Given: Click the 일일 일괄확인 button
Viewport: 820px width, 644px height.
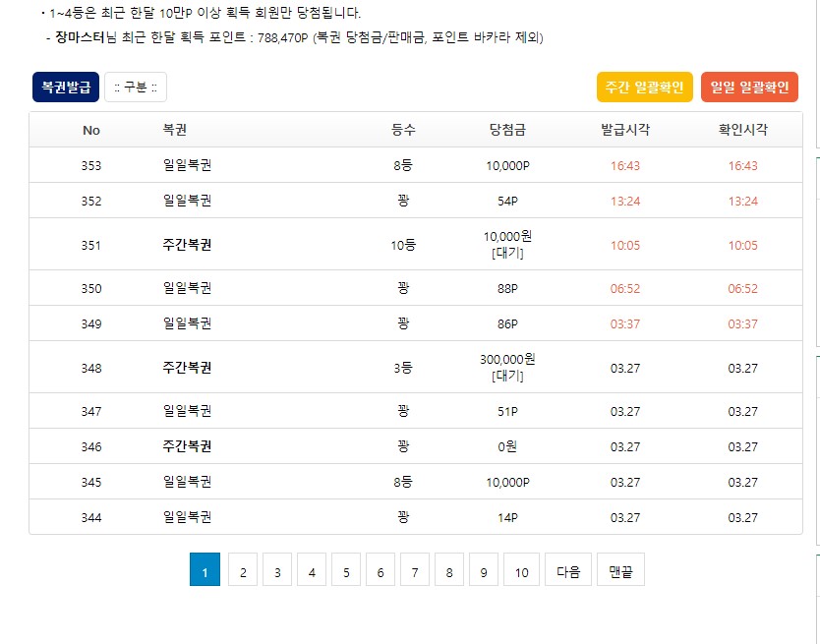Looking at the screenshot, I should pos(749,87).
